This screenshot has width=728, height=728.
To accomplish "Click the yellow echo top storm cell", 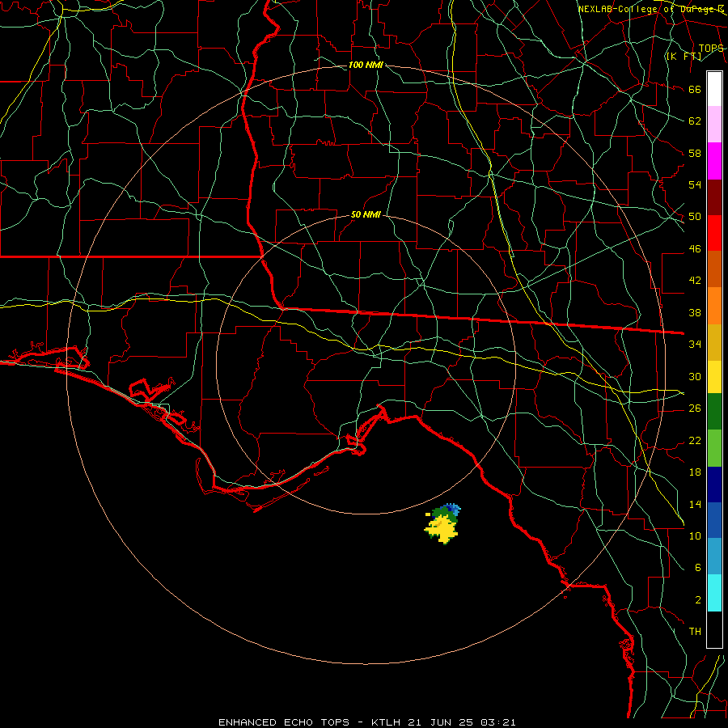I will [442, 530].
